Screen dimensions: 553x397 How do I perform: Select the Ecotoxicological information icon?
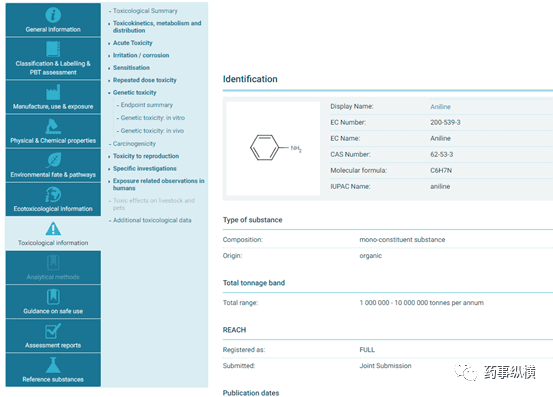coord(53,195)
